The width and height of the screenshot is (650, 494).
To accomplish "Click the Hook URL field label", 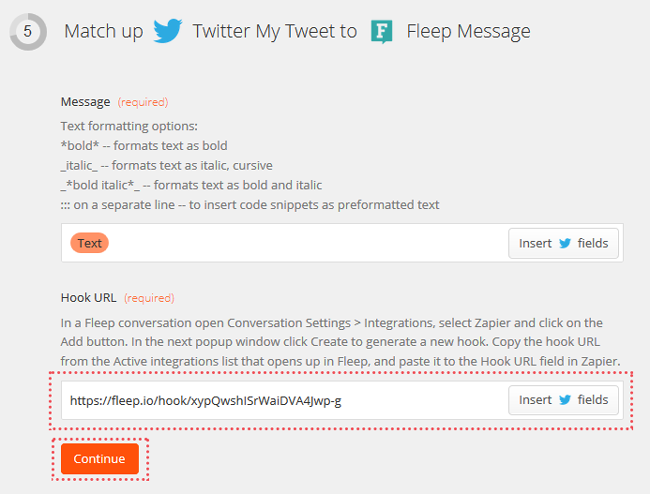I will pyautogui.click(x=88, y=298).
